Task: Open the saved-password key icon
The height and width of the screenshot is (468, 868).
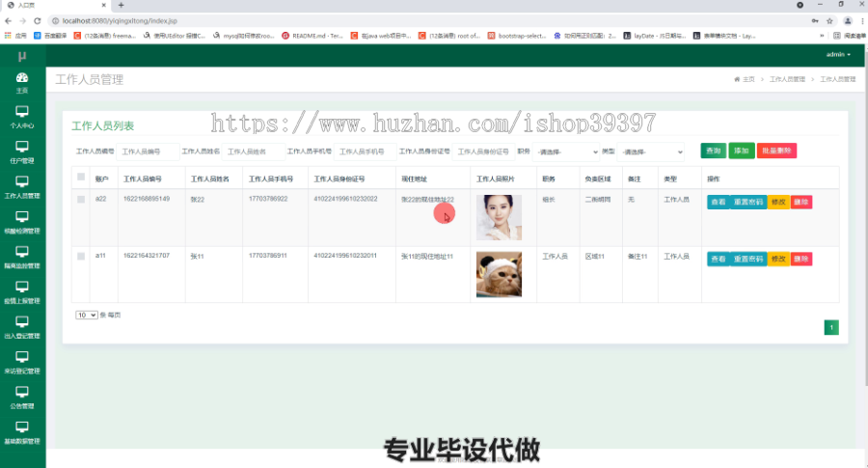Action: [814, 21]
